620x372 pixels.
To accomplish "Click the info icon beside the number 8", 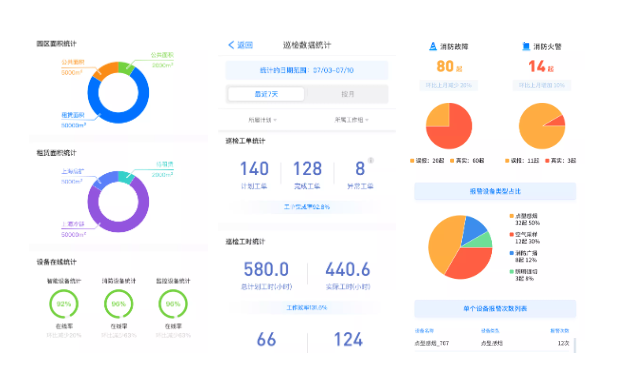I will pos(371,160).
